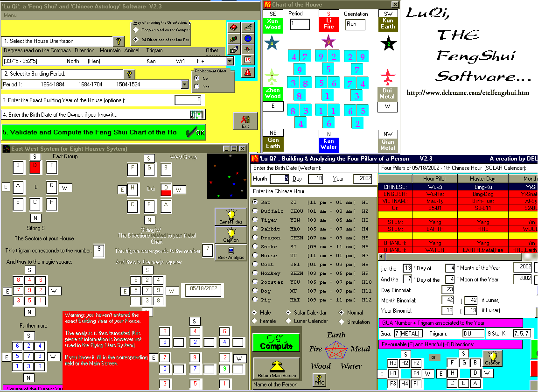Click the red warning triangle icon

point(248,72)
